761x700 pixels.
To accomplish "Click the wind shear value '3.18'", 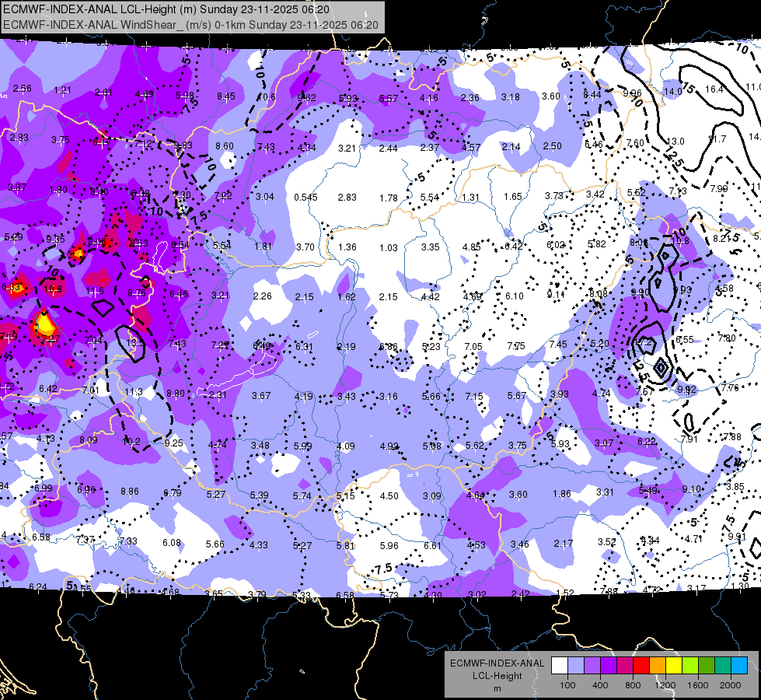I will [511, 97].
